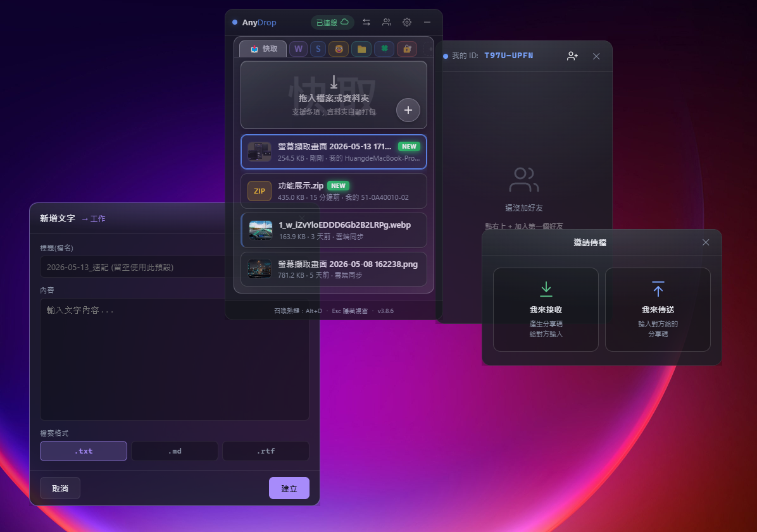
Task: Click the 內容 text area
Action: coord(174,359)
